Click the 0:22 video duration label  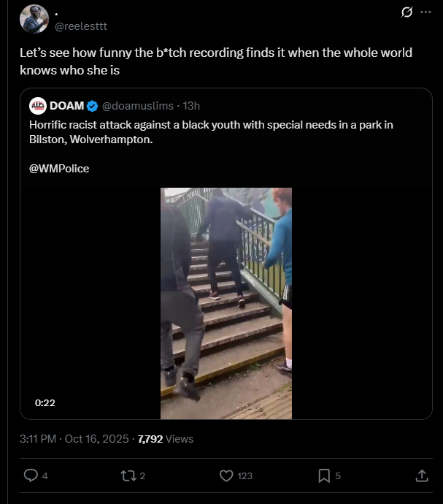[45, 402]
